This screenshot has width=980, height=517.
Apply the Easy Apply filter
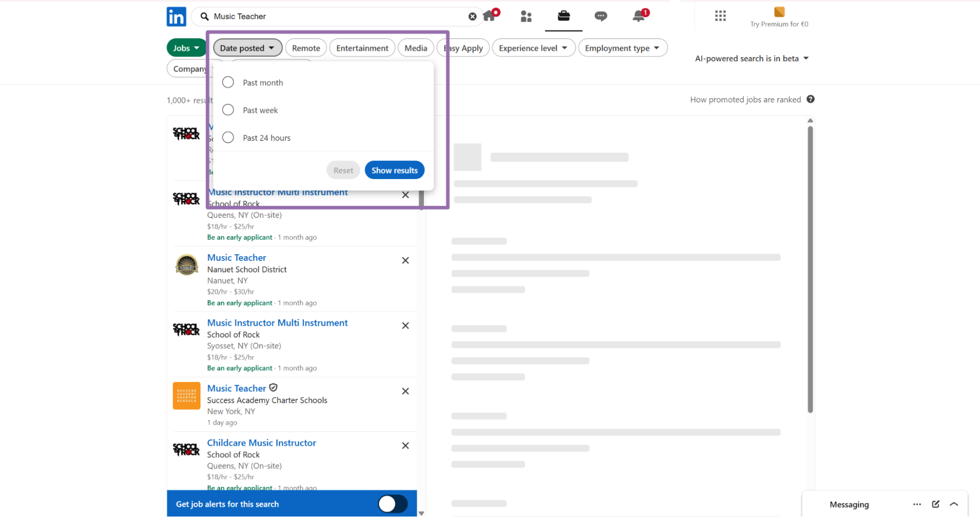pyautogui.click(x=464, y=48)
